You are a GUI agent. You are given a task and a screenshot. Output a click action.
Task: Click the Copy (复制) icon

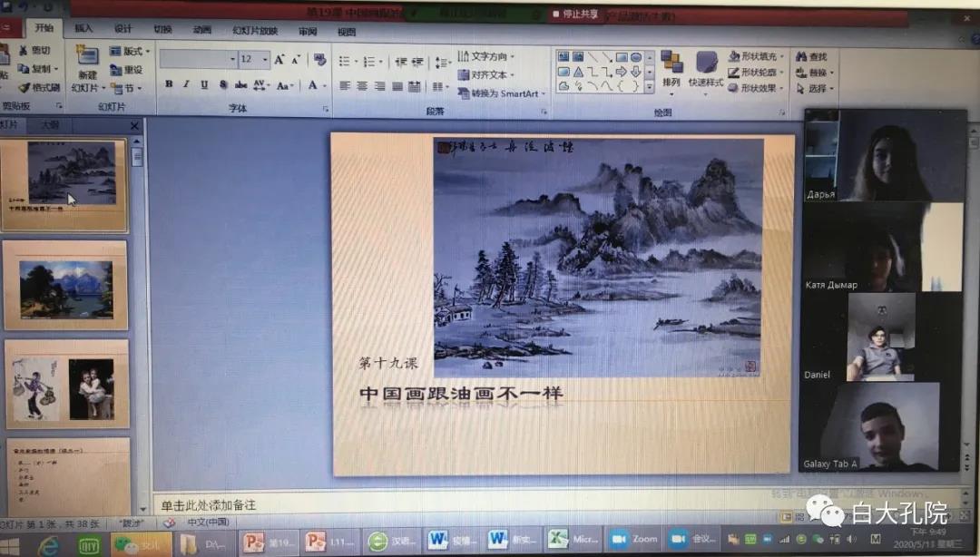[x=24, y=69]
